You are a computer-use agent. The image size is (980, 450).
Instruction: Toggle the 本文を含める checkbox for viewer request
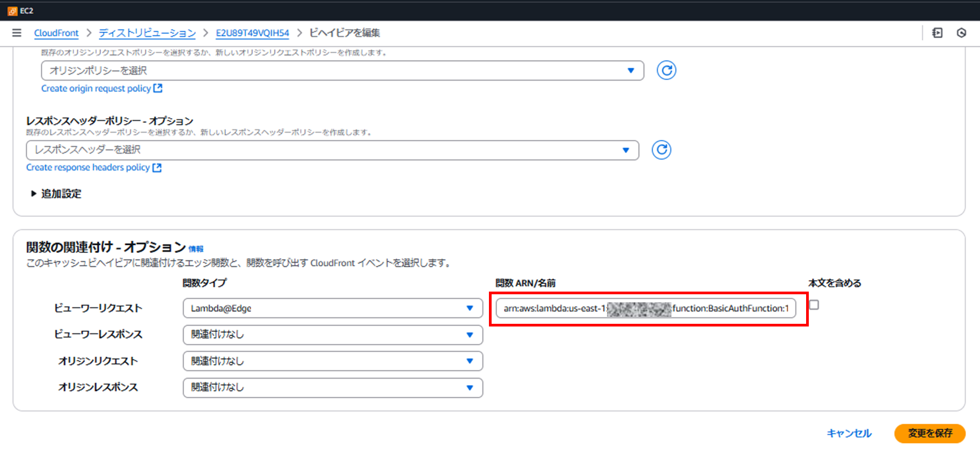[814, 305]
